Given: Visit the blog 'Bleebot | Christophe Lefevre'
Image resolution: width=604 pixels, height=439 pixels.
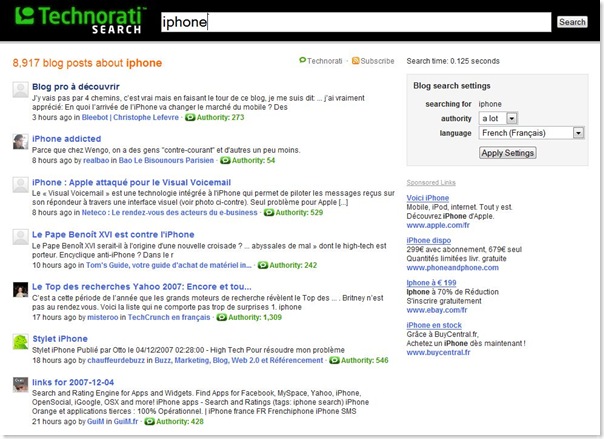Looking at the screenshot, I should [x=130, y=117].
